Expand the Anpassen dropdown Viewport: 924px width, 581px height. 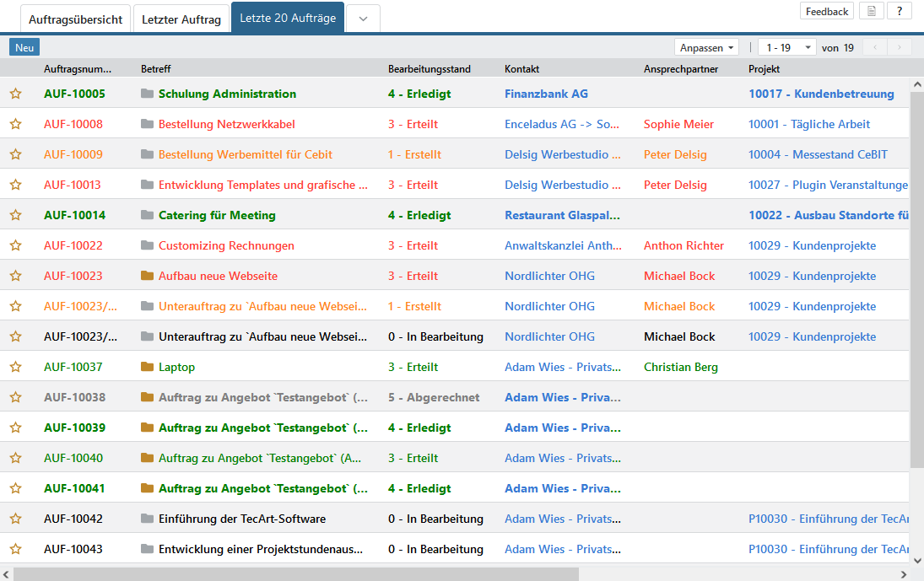click(707, 48)
